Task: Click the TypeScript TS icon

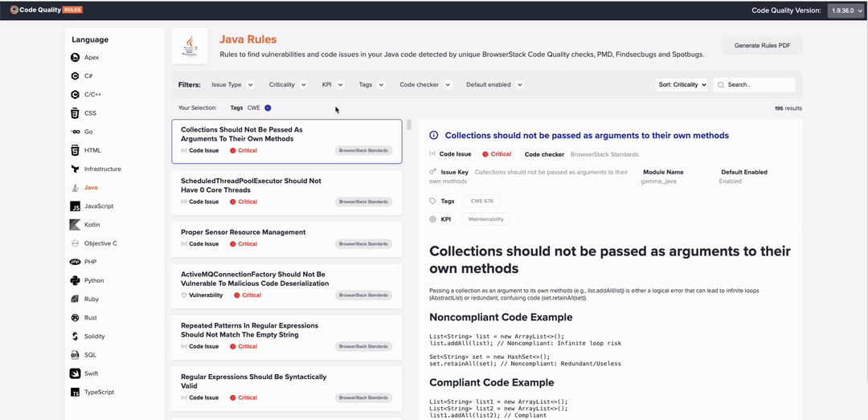Action: click(75, 392)
